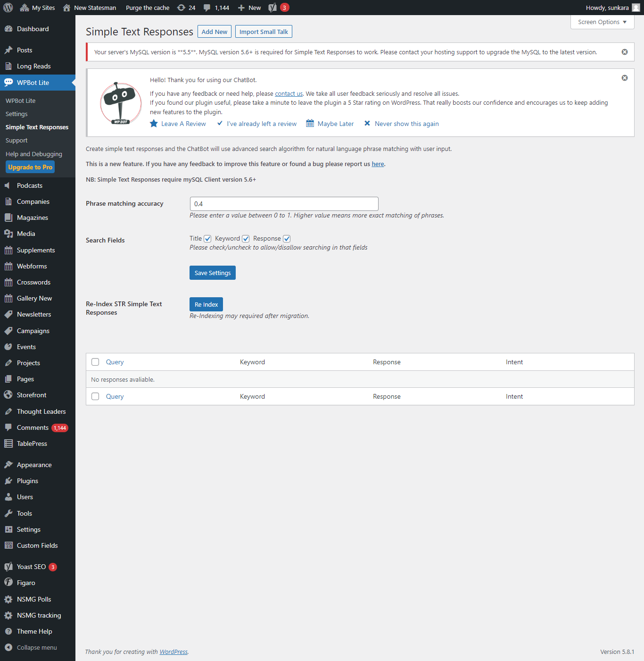Open the Howdy, sunkara account menu
This screenshot has width=644, height=661.
click(613, 8)
